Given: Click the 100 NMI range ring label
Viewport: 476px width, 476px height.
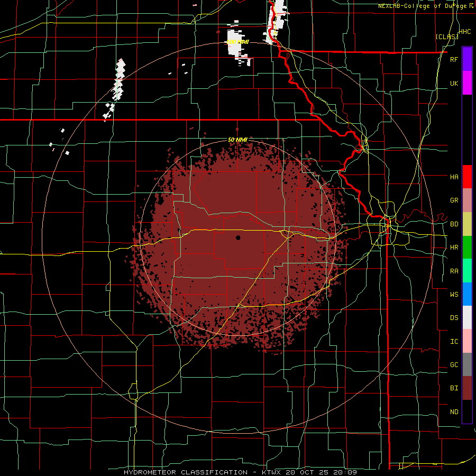Looking at the screenshot, I should tap(237, 42).
